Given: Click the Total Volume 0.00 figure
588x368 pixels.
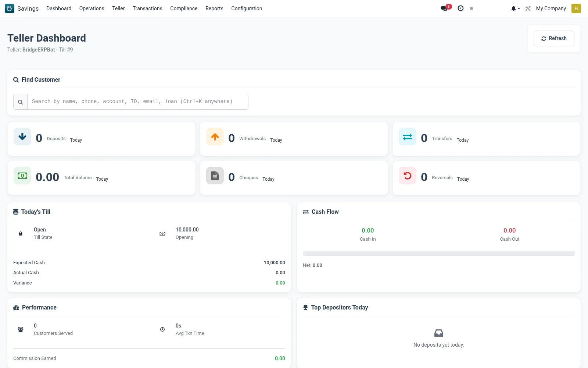Looking at the screenshot, I should tap(47, 177).
